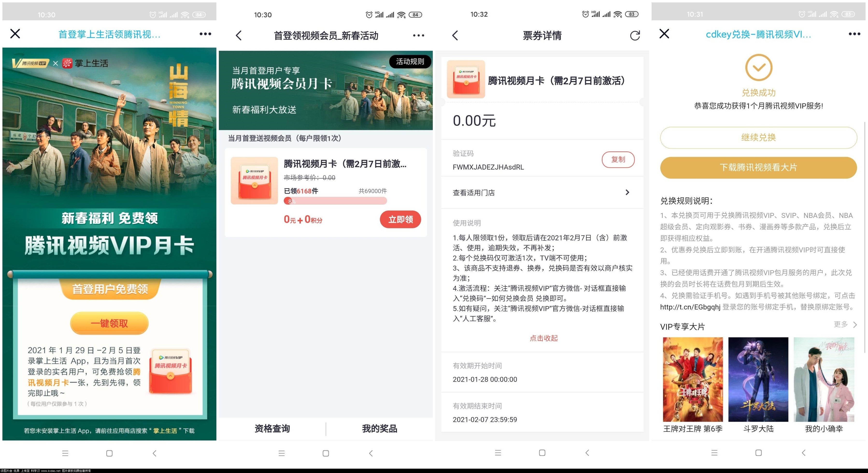Collapse instructions via 点击收起

click(543, 338)
